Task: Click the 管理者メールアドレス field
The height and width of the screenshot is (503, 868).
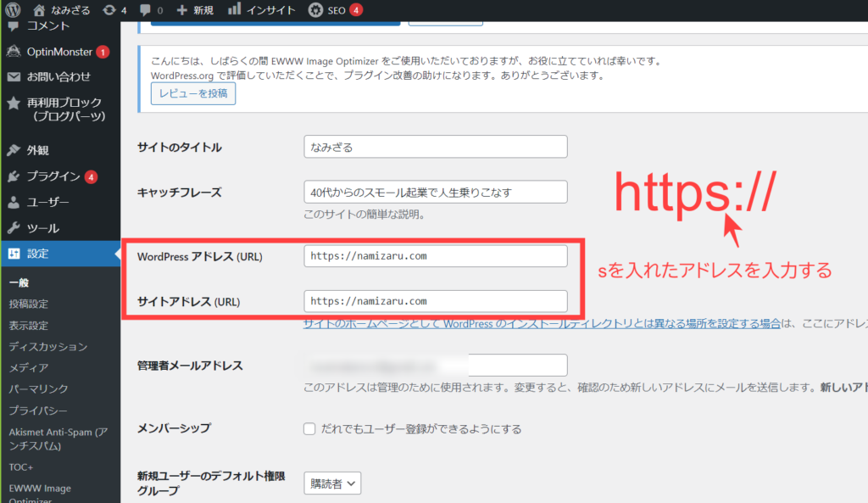Action: pyautogui.click(x=436, y=366)
